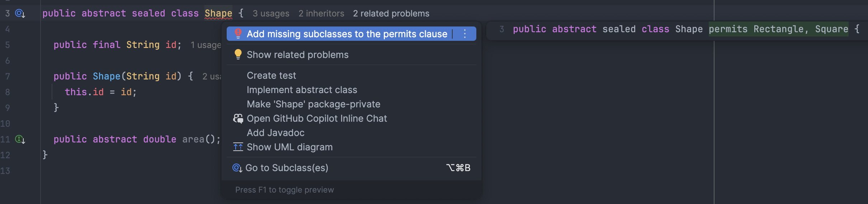
Task: Select Make 'Shape' package-private
Action: click(313, 104)
